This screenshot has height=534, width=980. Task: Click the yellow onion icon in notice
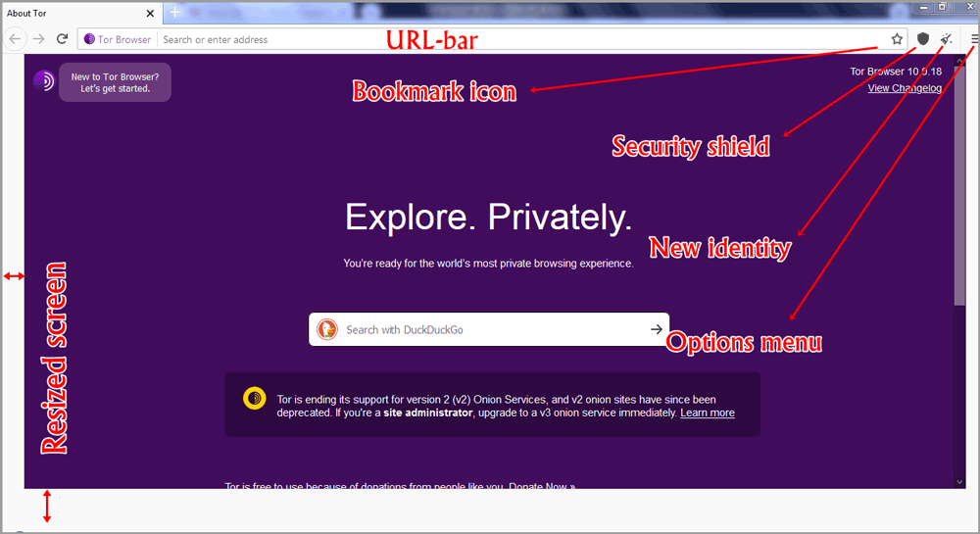pyautogui.click(x=255, y=398)
